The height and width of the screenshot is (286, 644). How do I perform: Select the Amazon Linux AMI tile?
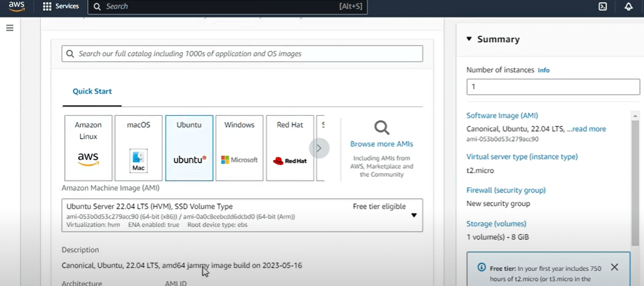click(88, 148)
